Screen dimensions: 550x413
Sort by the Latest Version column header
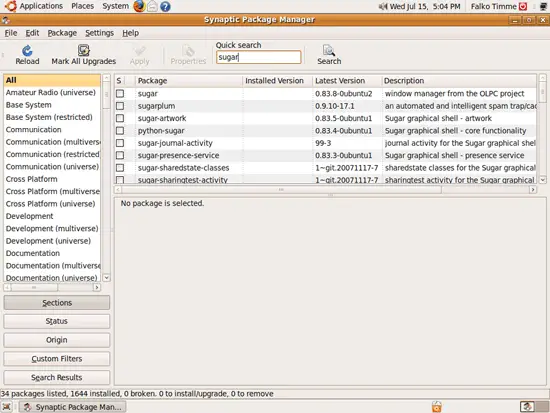[347, 81]
